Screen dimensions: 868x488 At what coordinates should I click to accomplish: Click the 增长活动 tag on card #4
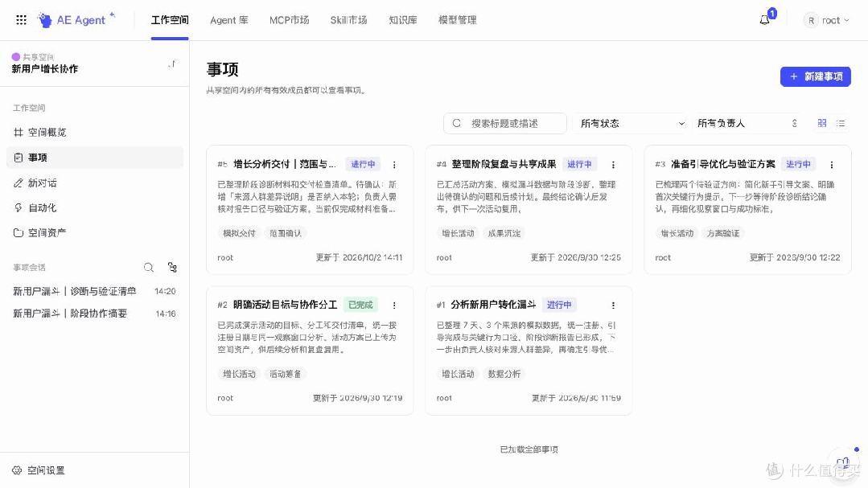(458, 233)
